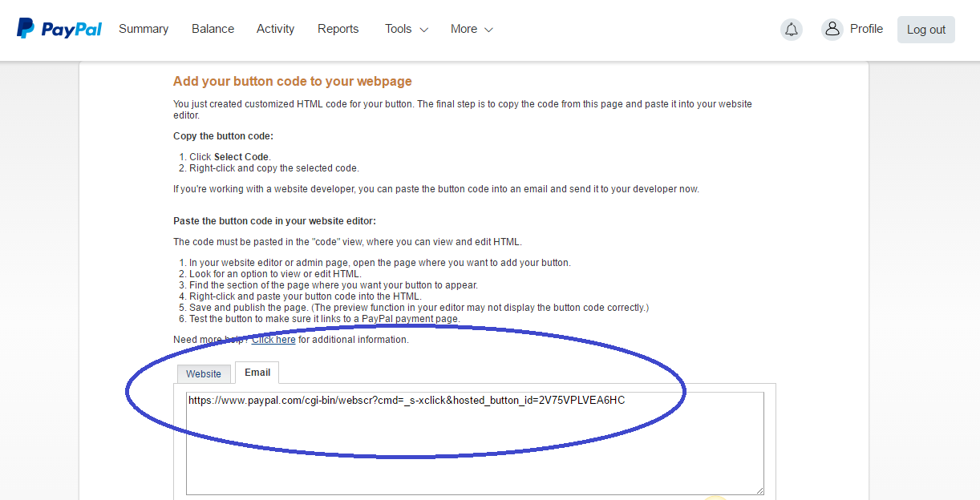Click the 'Add your button code to your webpage' heading
The width and height of the screenshot is (980, 500).
tap(293, 82)
